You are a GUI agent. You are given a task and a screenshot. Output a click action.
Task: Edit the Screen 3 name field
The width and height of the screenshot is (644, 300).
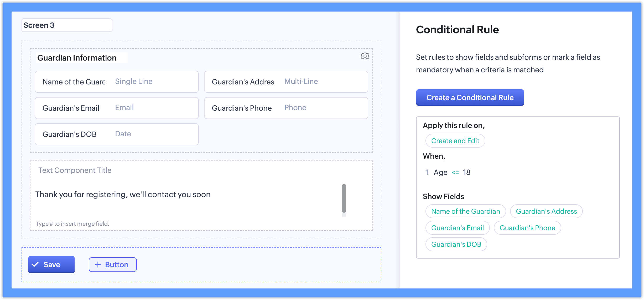[x=67, y=25]
